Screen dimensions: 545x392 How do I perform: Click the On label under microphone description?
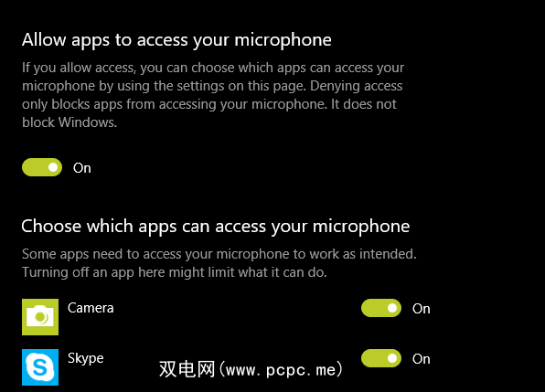tap(82, 168)
